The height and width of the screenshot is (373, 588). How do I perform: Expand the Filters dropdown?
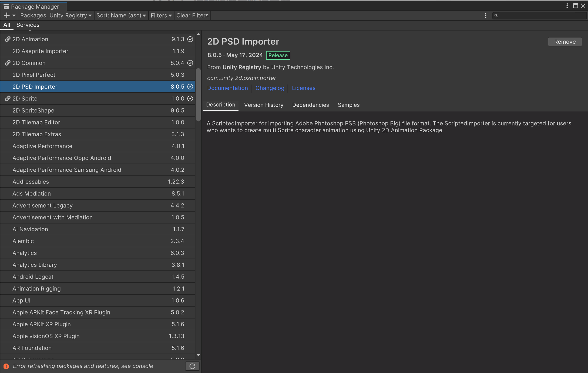pyautogui.click(x=161, y=16)
